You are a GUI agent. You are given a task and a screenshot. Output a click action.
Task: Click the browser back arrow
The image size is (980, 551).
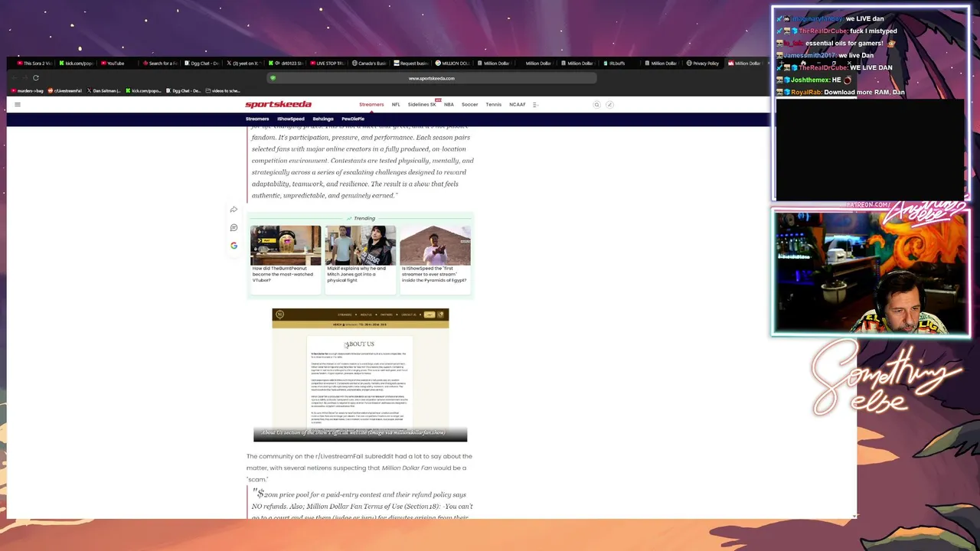point(15,78)
